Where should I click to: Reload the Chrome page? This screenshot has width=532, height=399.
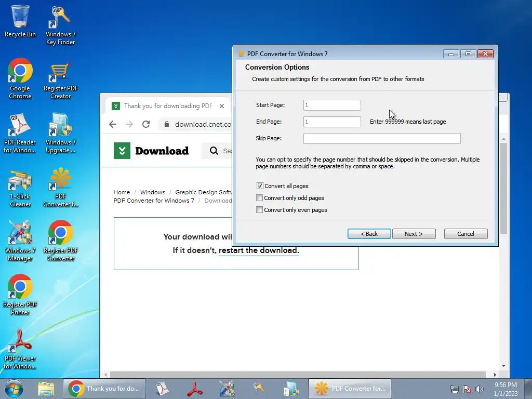[x=146, y=124]
